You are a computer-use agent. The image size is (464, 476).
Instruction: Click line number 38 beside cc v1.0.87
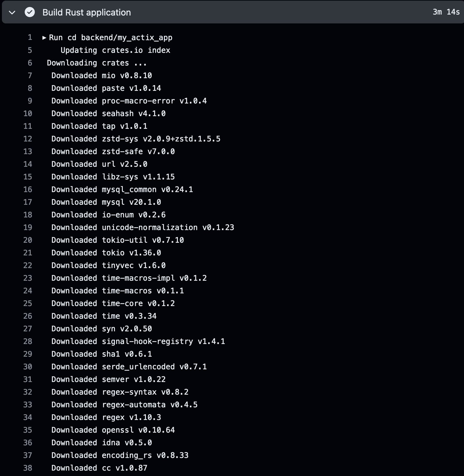[28, 468]
